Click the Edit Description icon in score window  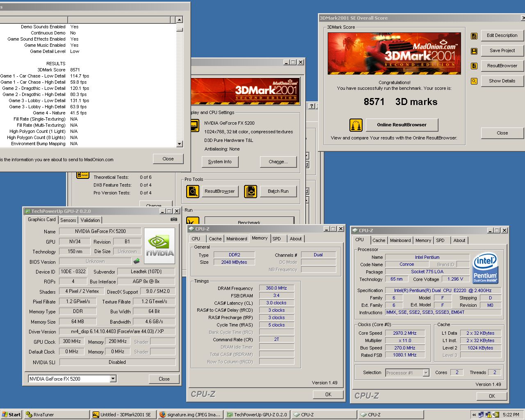[474, 36]
